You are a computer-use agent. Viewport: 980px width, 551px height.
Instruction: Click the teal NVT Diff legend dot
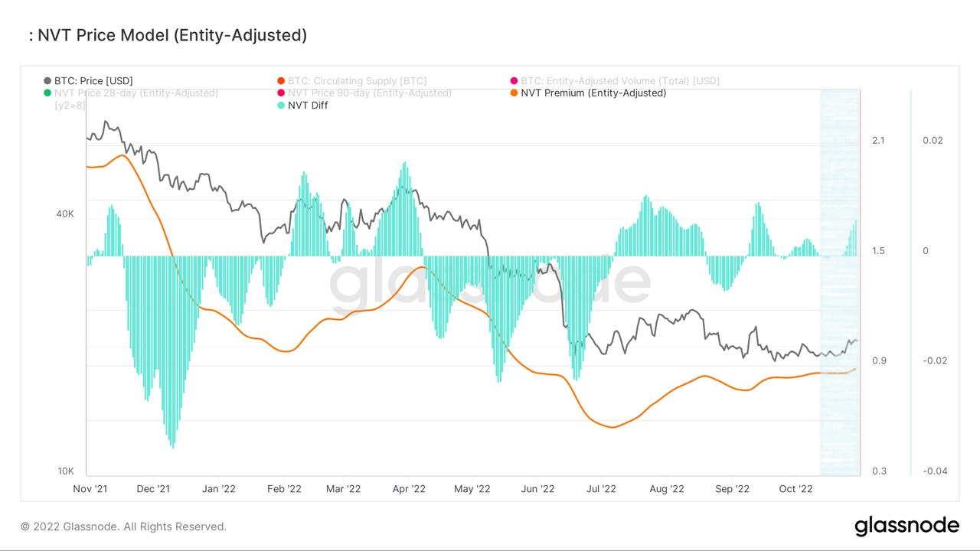tap(281, 106)
